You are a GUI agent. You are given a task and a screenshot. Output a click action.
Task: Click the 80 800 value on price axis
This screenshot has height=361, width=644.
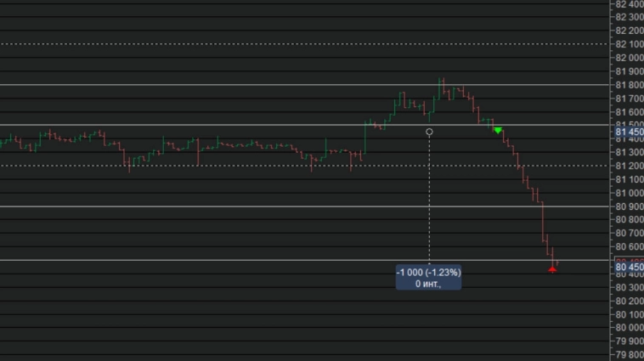tap(630, 220)
